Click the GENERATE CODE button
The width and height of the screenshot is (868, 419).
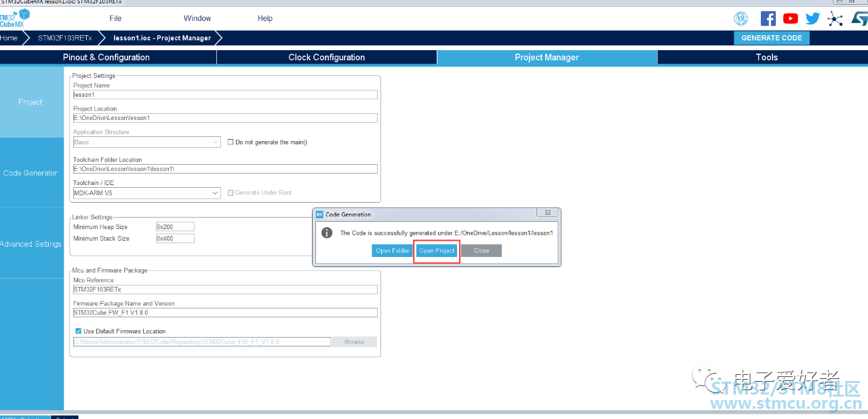(x=772, y=38)
